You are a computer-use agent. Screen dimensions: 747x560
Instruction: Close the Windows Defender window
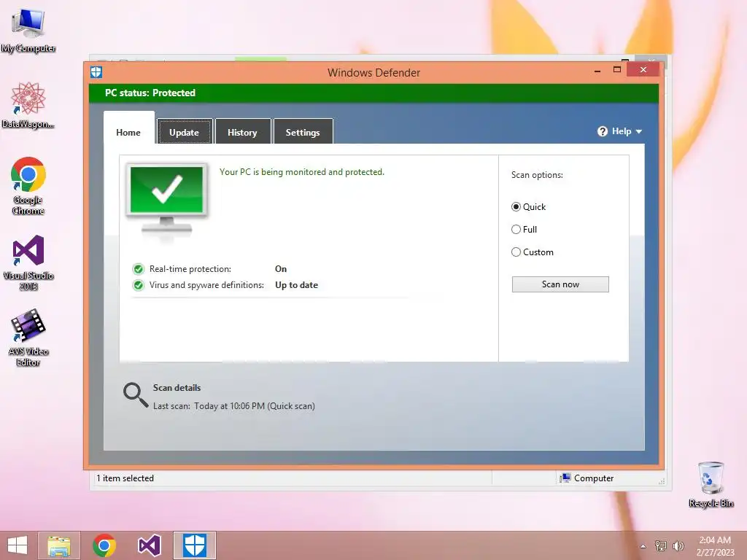pos(643,70)
